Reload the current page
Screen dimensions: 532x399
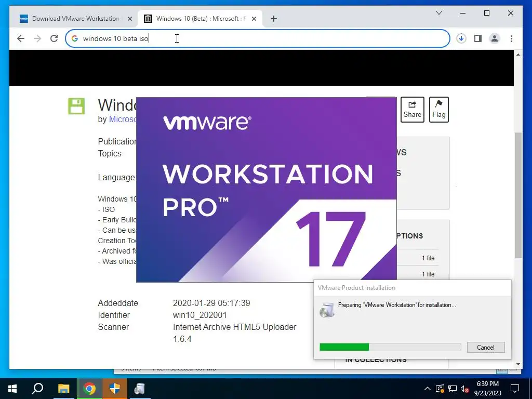pos(54,38)
